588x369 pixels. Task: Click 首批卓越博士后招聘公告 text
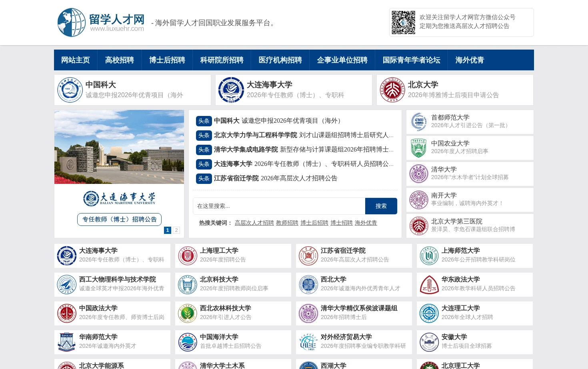click(231, 346)
